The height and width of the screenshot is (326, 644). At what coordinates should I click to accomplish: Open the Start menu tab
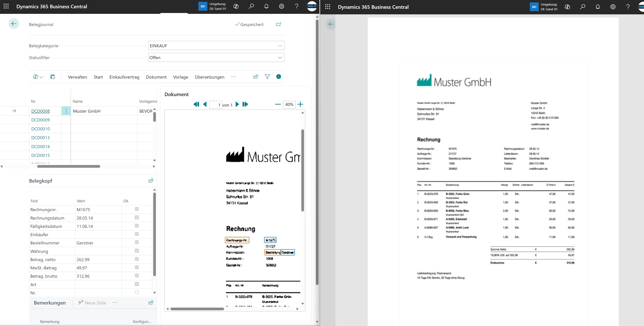point(98,77)
